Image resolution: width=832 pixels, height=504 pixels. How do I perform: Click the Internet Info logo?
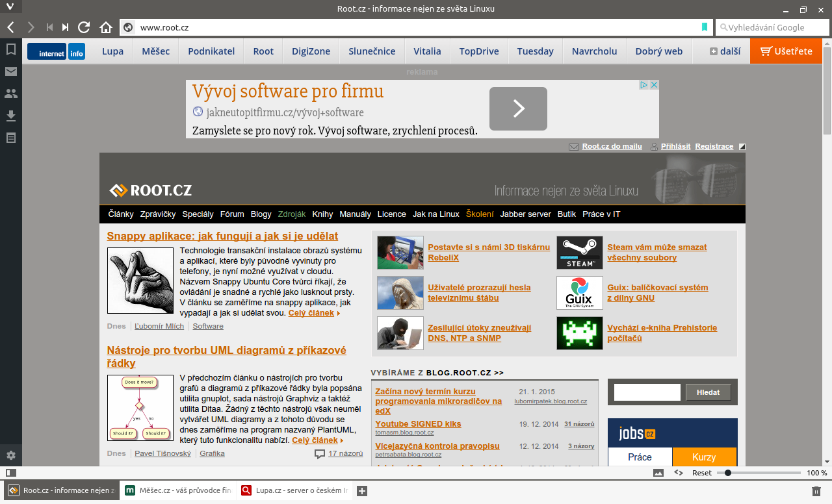point(57,51)
